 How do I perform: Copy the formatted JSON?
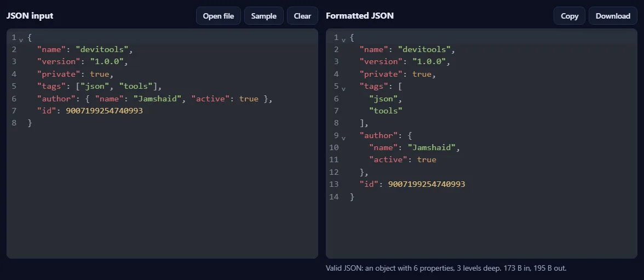click(570, 16)
